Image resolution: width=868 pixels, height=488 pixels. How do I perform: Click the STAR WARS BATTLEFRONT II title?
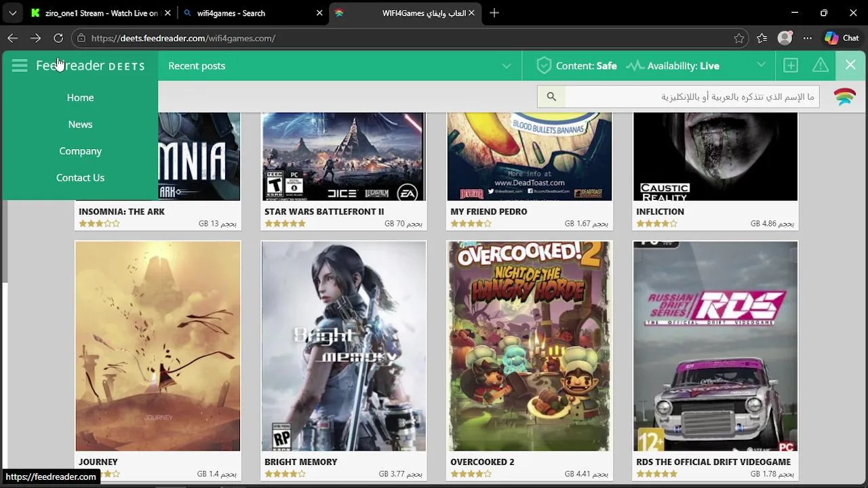(324, 211)
